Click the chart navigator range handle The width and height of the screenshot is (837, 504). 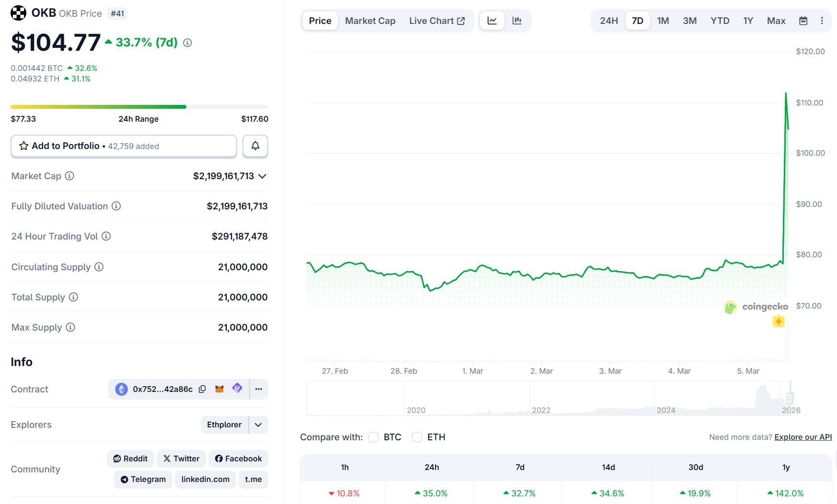[790, 398]
